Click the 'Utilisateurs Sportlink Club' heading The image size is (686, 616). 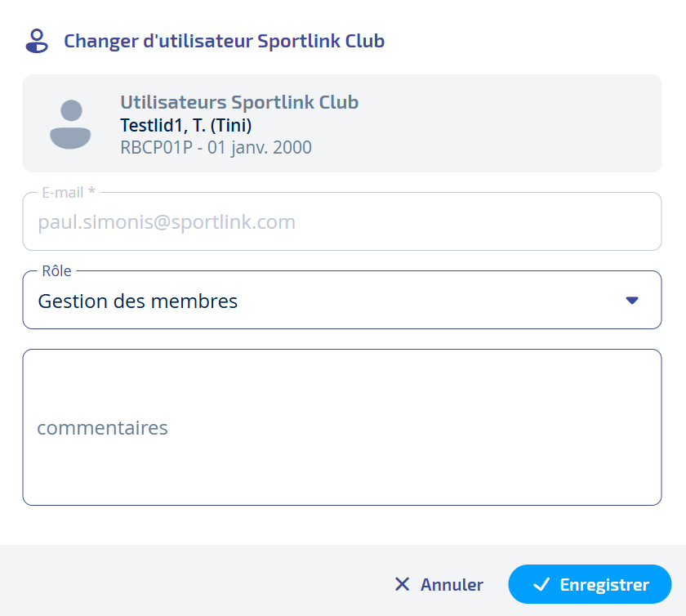(x=239, y=102)
